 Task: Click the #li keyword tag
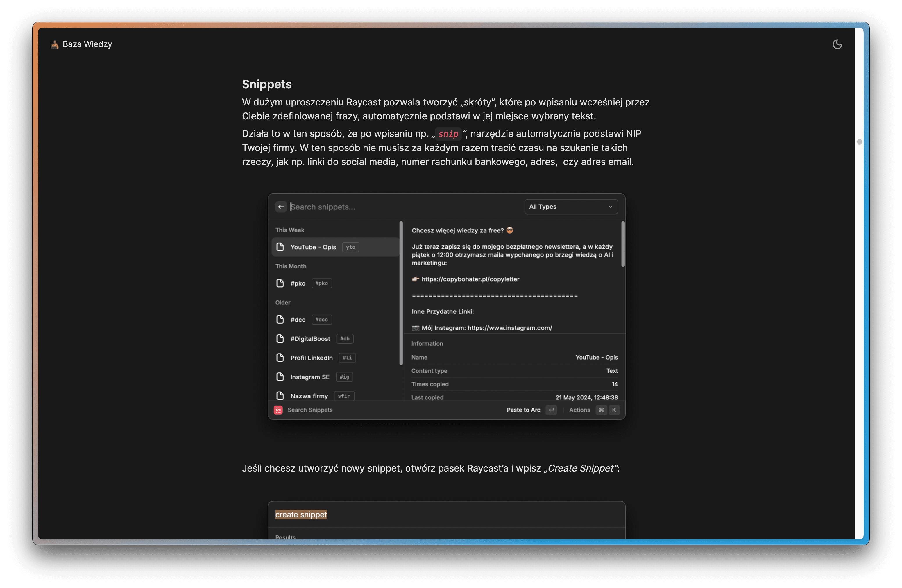347,358
